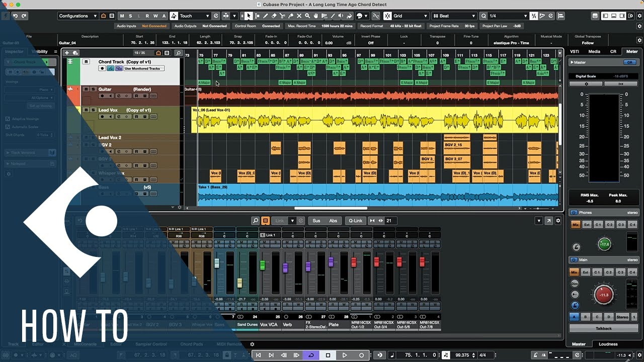Screen dimensions: 644x362
Task: Select the Object Selection arrow tool
Action: [249, 16]
